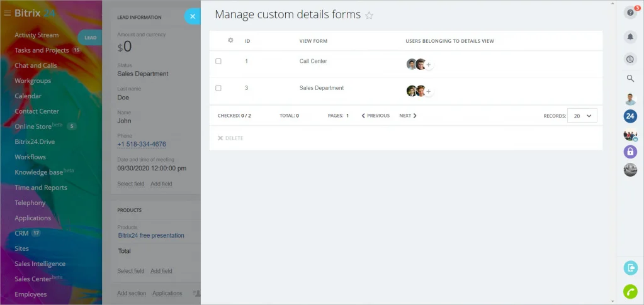Click the green phone call icon
644x305 pixels.
(x=630, y=291)
